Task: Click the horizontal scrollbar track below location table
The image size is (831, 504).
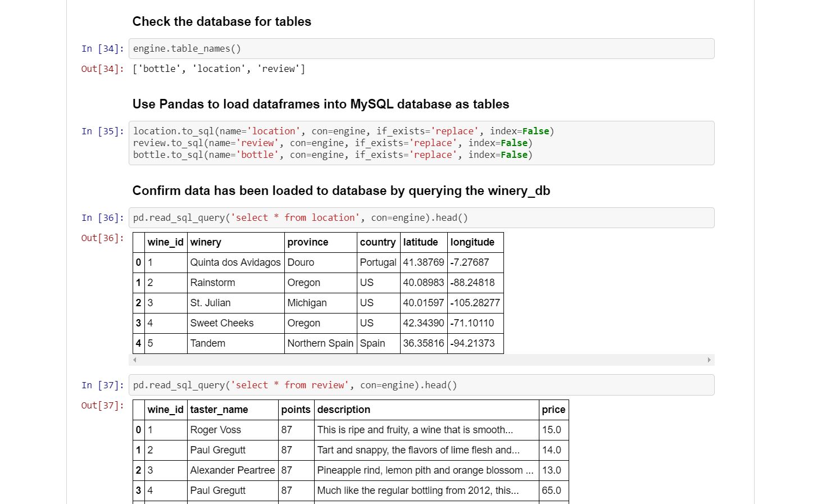Action: pos(421,360)
